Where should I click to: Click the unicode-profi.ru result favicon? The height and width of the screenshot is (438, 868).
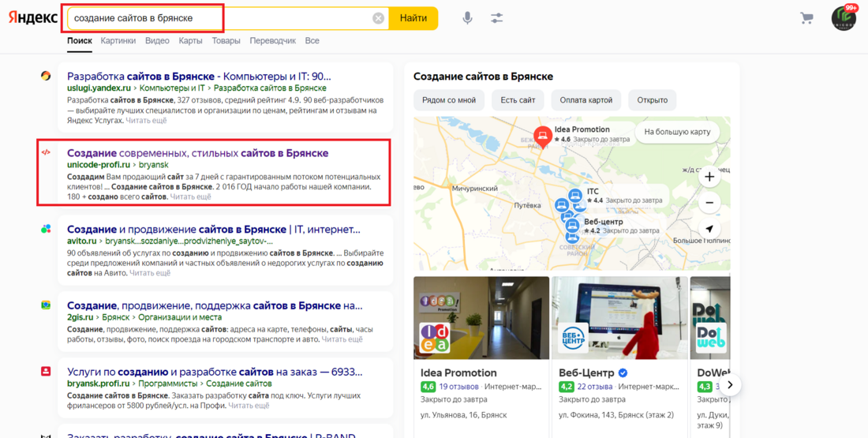click(46, 152)
